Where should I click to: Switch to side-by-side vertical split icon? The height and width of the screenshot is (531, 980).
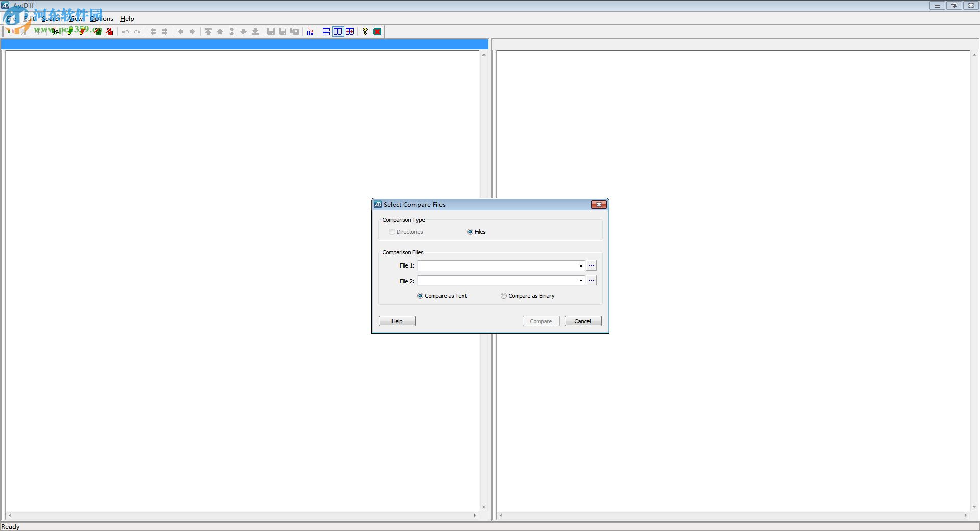338,32
